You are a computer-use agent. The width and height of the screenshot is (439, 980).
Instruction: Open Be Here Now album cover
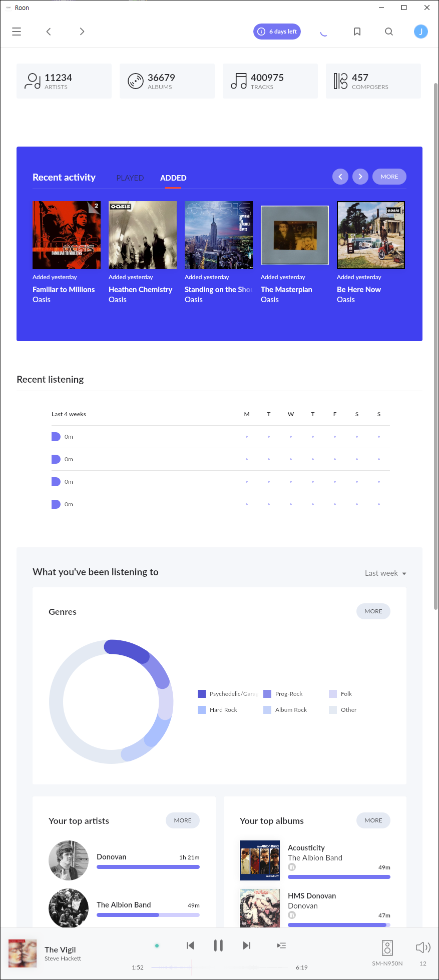click(371, 235)
